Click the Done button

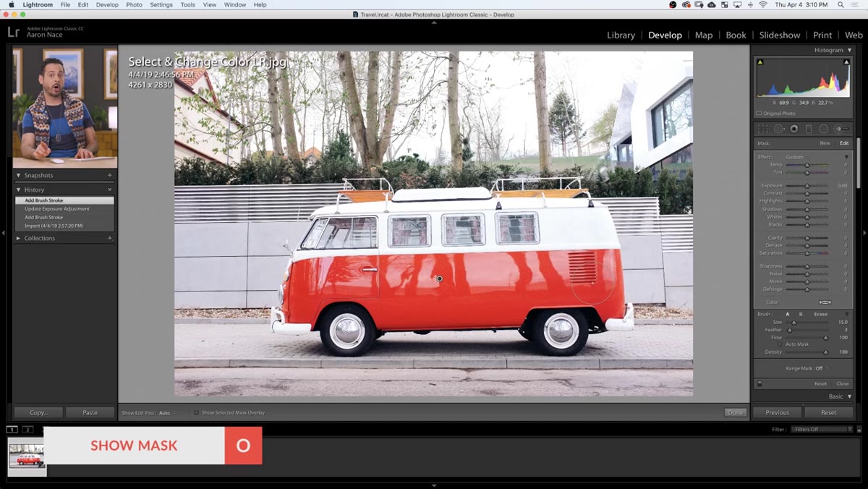coord(735,412)
